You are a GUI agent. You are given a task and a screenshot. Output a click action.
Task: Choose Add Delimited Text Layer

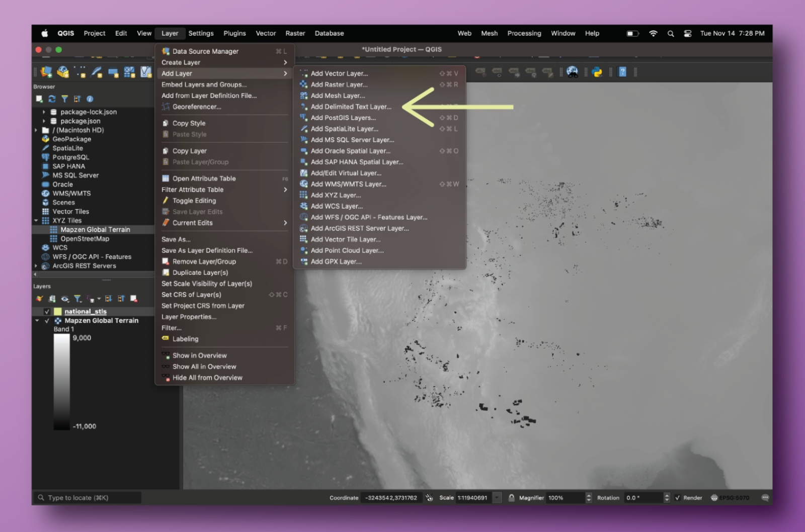click(379, 107)
